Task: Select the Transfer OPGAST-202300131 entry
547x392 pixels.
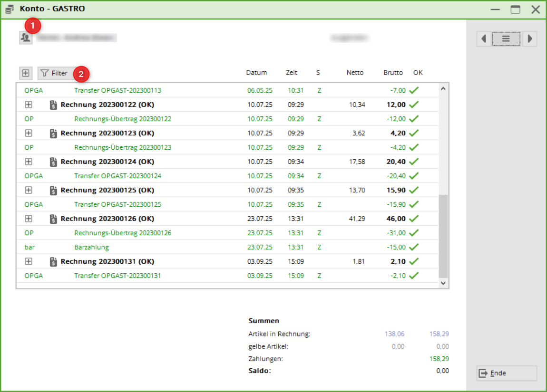Action: (x=117, y=276)
